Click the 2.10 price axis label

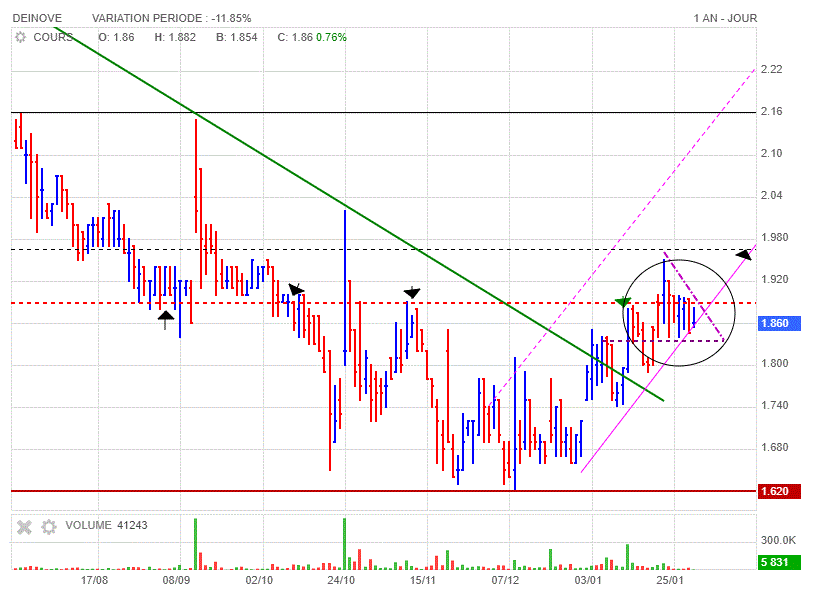click(x=772, y=153)
